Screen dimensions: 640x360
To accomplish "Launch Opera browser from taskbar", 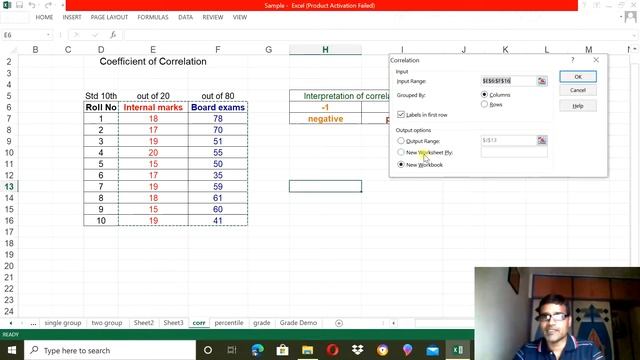I will 332,350.
